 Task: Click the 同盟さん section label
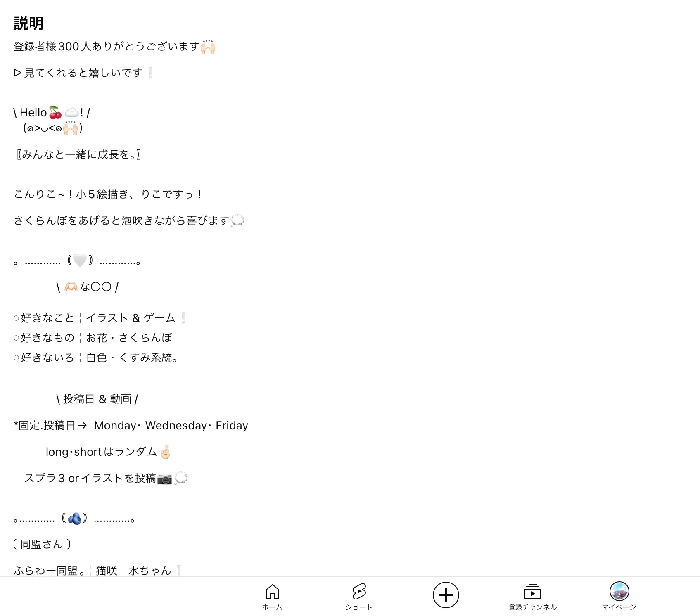(42, 544)
